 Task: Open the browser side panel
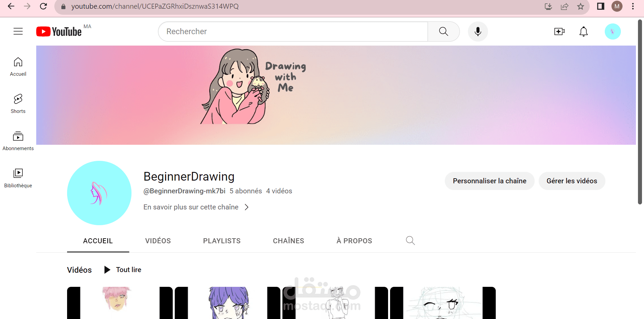[601, 6]
